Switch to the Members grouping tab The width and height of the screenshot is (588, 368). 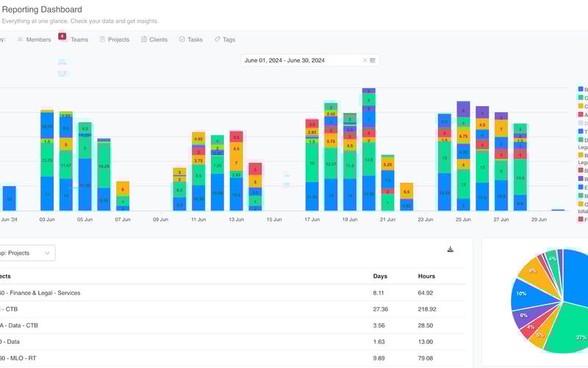[x=34, y=40]
